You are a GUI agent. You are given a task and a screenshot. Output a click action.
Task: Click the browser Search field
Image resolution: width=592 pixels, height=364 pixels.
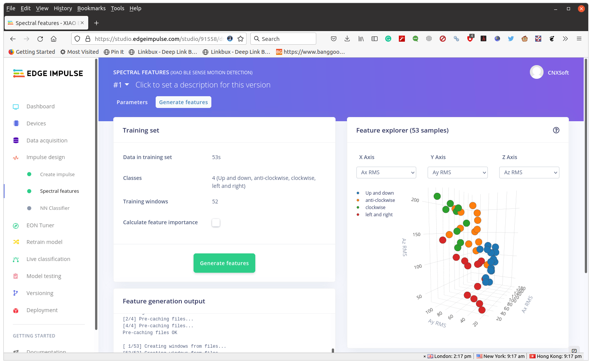[x=283, y=39]
